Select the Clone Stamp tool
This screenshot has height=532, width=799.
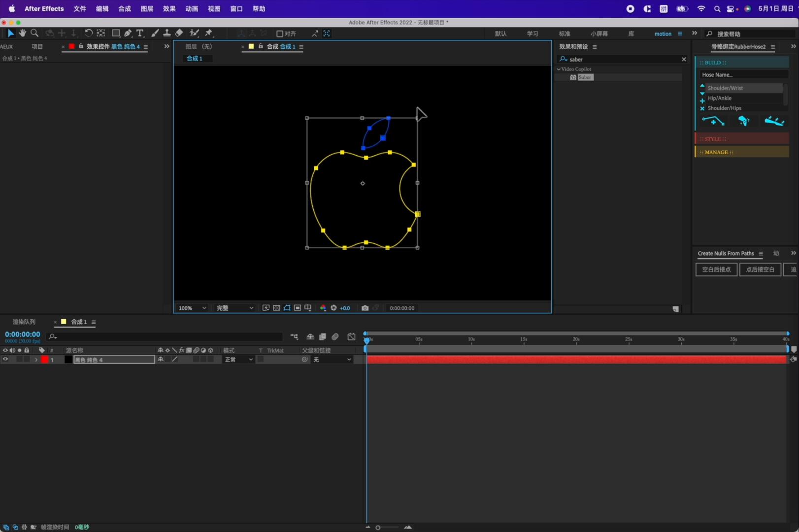pos(167,33)
